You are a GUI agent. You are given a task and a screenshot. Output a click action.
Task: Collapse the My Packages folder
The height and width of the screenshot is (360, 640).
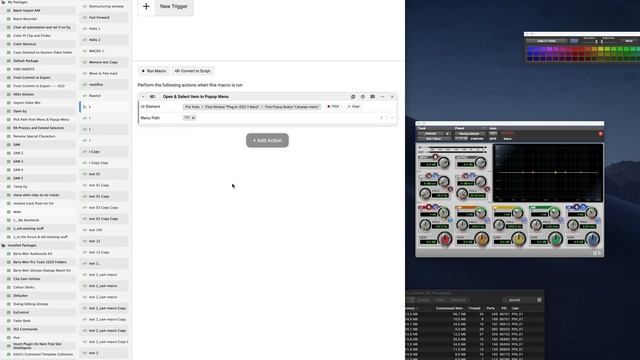click(x=4, y=2)
